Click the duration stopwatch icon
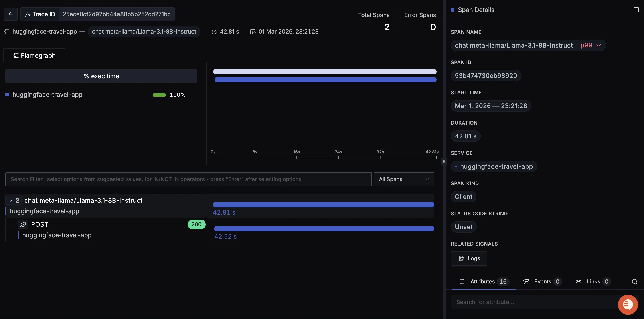The width and height of the screenshot is (644, 319). click(214, 32)
